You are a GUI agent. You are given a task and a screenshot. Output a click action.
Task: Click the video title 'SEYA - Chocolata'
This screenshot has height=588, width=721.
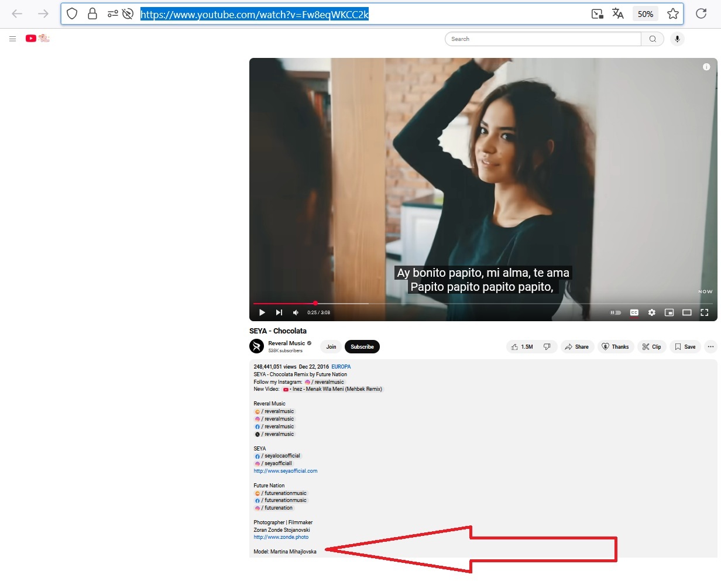tap(278, 331)
